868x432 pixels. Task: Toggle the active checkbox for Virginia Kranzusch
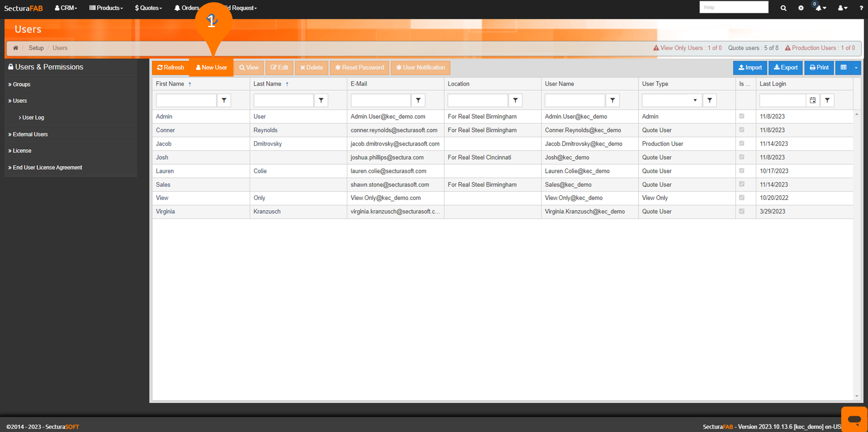[x=741, y=211]
